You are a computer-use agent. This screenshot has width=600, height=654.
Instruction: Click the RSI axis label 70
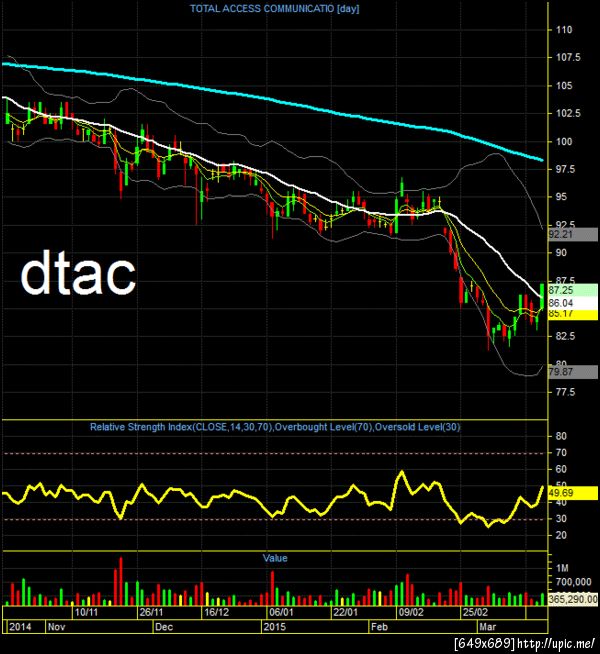point(561,453)
